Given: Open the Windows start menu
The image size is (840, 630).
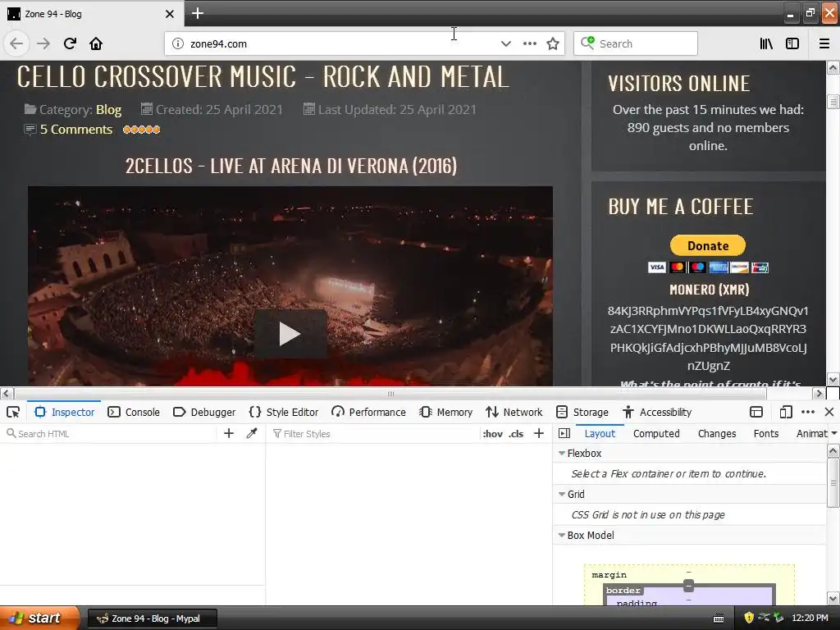Looking at the screenshot, I should [39, 618].
